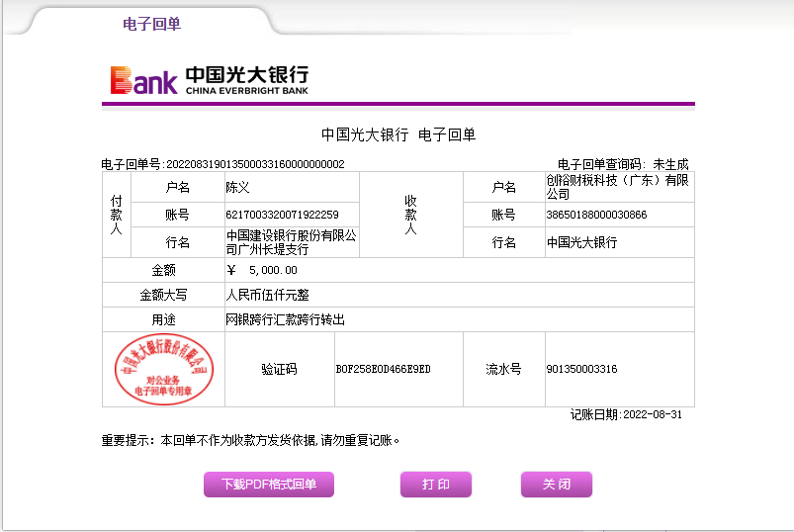This screenshot has height=532, width=794.
Task: Click the red bank seal stamp
Action: [163, 369]
